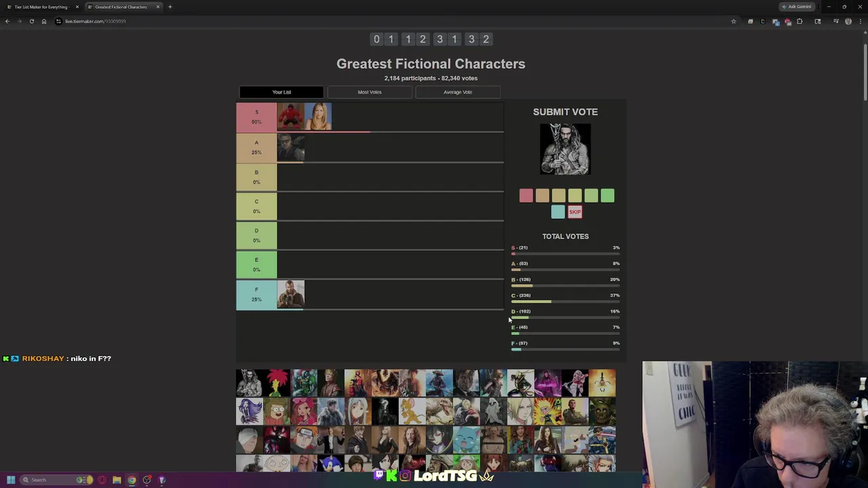Skip voting on this character

click(x=575, y=212)
